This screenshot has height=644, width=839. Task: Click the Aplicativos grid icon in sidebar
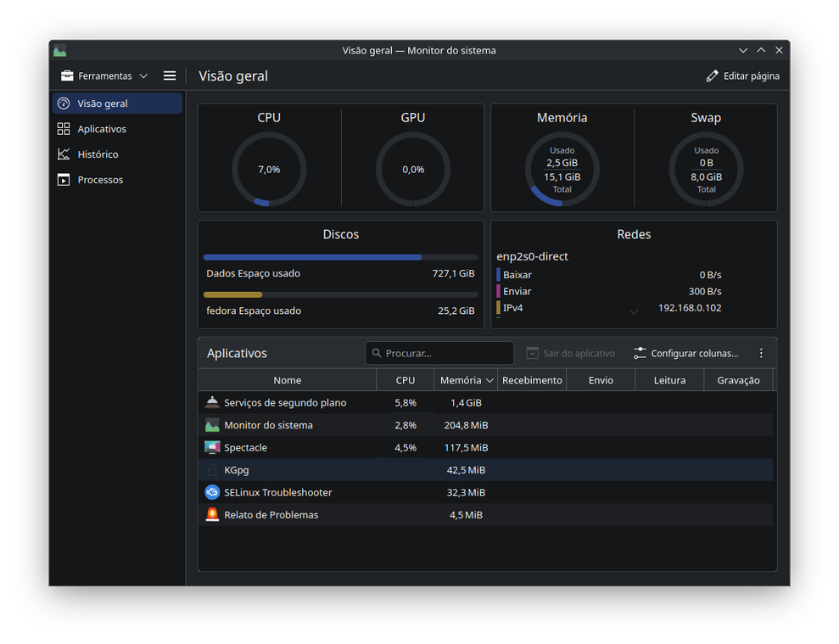tap(64, 129)
